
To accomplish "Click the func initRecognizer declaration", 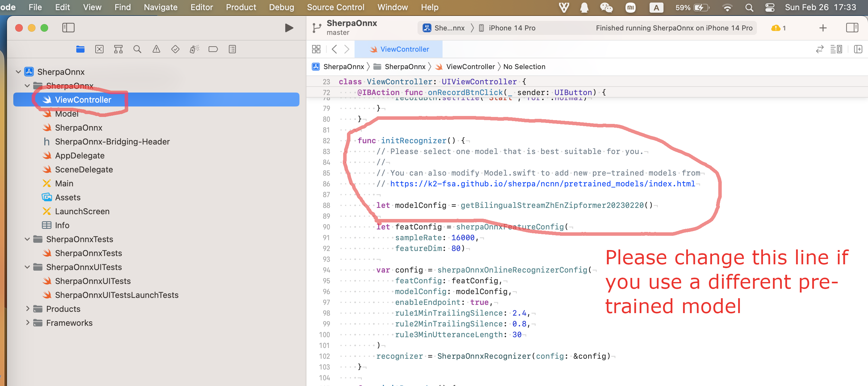I will (411, 141).
